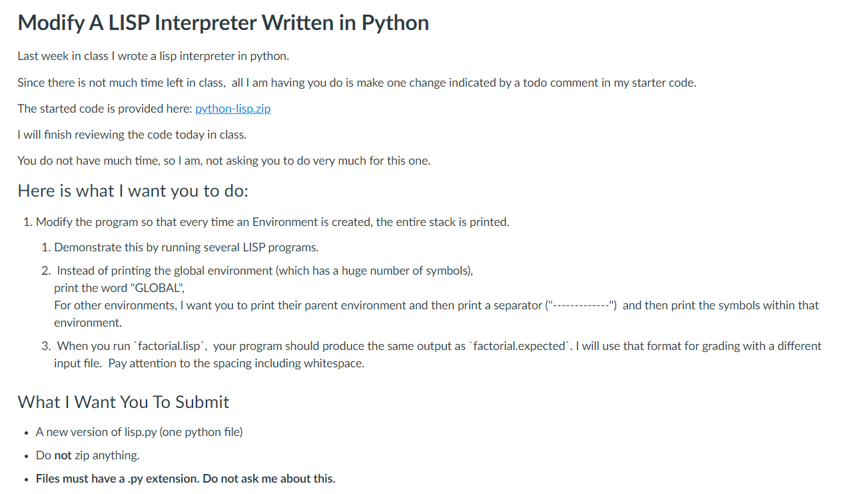Click the dashed separator example text
Screen dimensions: 868x494
pyautogui.click(x=581, y=305)
